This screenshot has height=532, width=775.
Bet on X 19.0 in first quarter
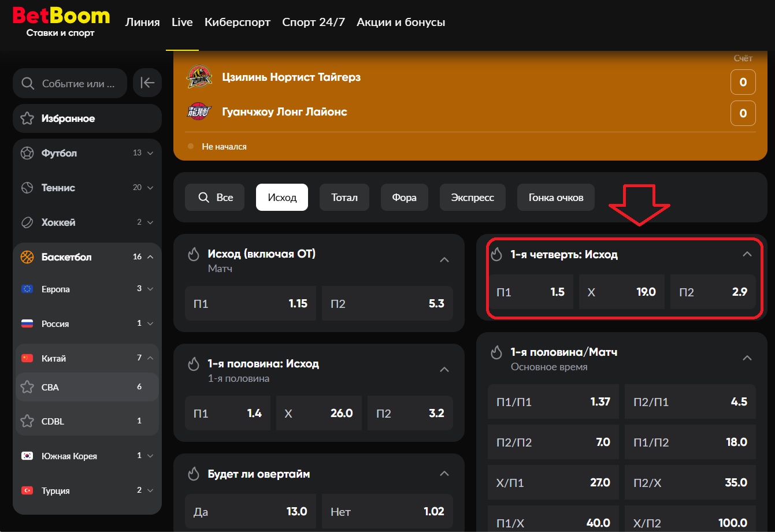click(x=622, y=292)
